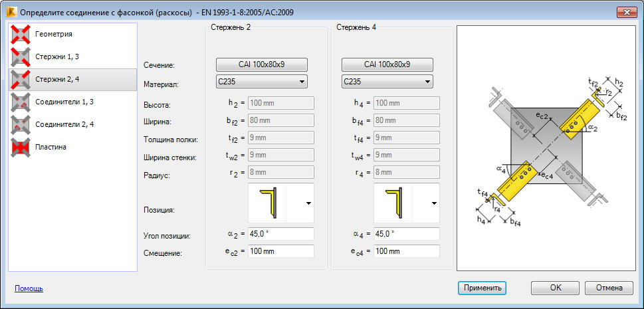Click the Высота label
Screen dimensions: 644x309
pyautogui.click(x=156, y=105)
